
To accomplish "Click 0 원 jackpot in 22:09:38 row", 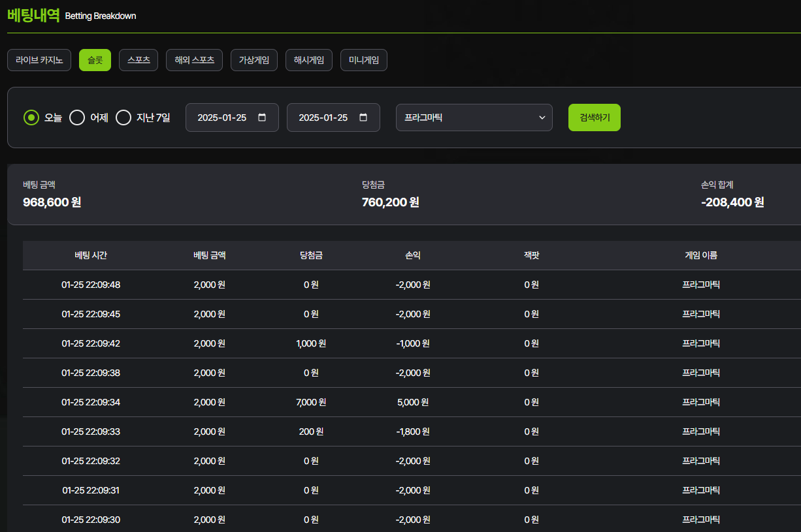I will click(x=532, y=373).
